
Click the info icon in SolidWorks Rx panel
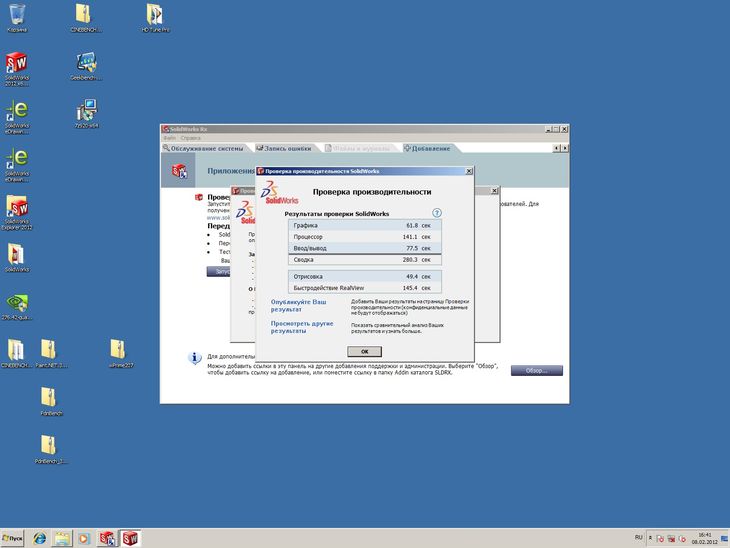[x=195, y=358]
